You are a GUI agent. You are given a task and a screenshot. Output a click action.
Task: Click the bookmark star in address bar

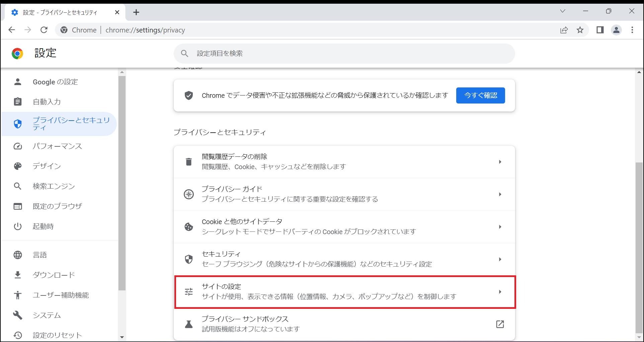pos(581,30)
